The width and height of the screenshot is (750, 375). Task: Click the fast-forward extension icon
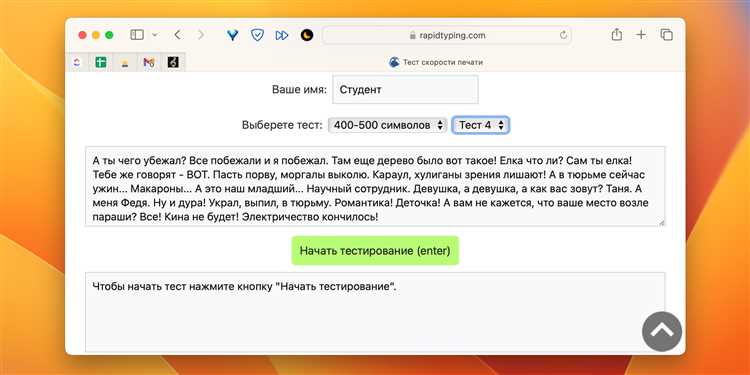coord(282,35)
